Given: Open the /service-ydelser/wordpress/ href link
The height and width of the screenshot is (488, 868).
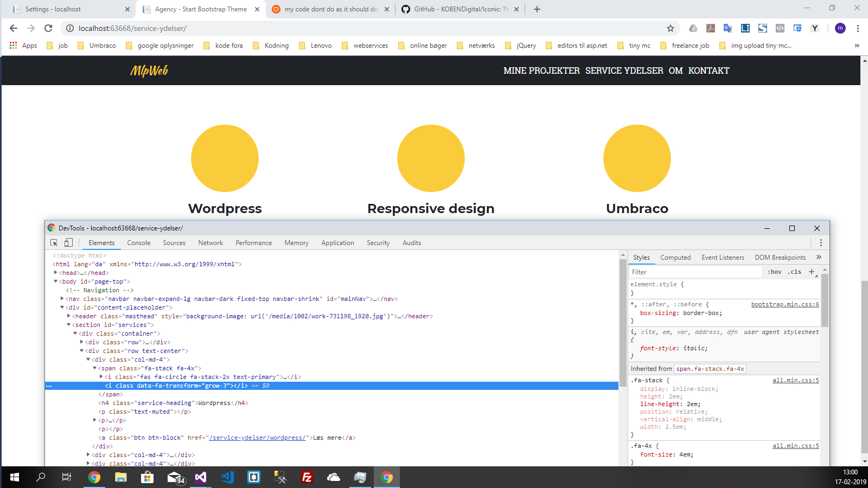Looking at the screenshot, I should tap(258, 438).
